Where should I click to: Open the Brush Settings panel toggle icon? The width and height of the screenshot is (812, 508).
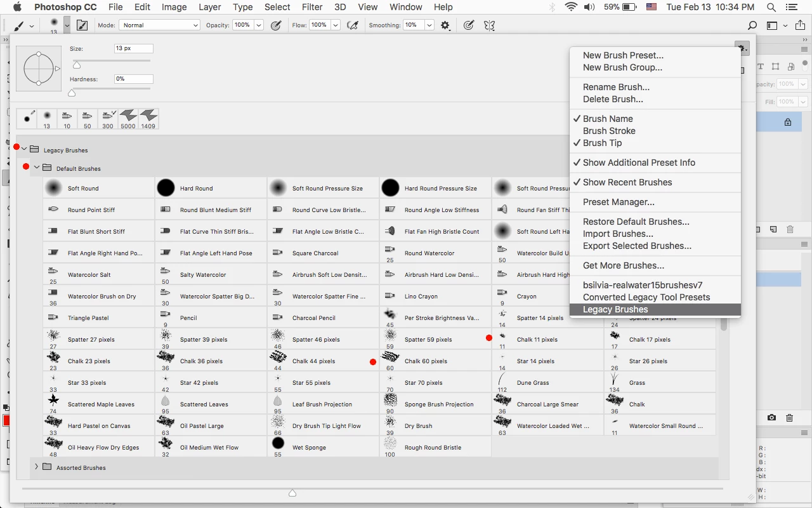point(82,25)
